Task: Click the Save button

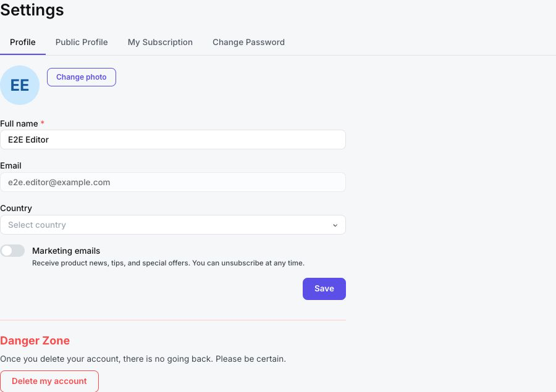Action: point(324,289)
